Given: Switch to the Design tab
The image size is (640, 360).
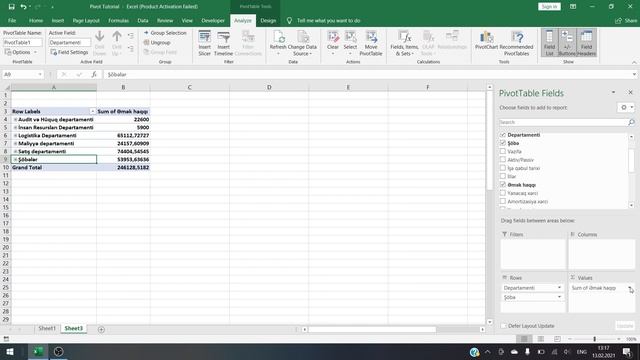Looking at the screenshot, I should point(268,20).
